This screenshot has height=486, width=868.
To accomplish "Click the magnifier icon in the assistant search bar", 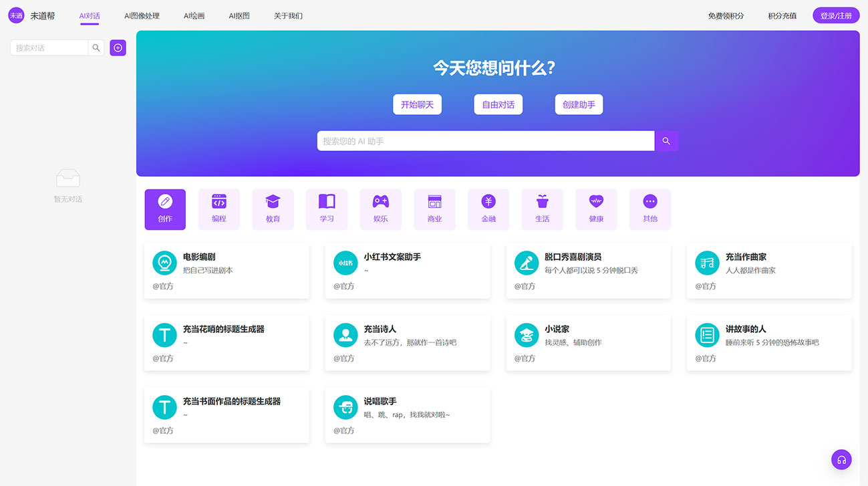I will [x=666, y=140].
